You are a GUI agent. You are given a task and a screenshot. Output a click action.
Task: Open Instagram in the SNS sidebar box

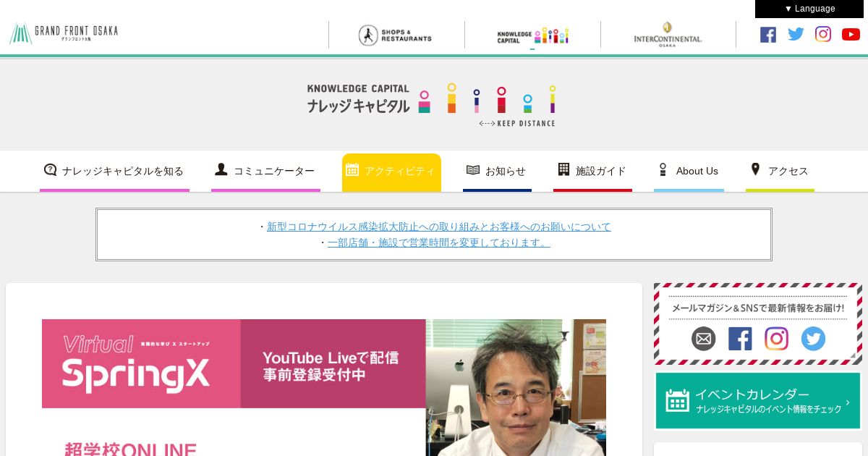pyautogui.click(x=776, y=339)
